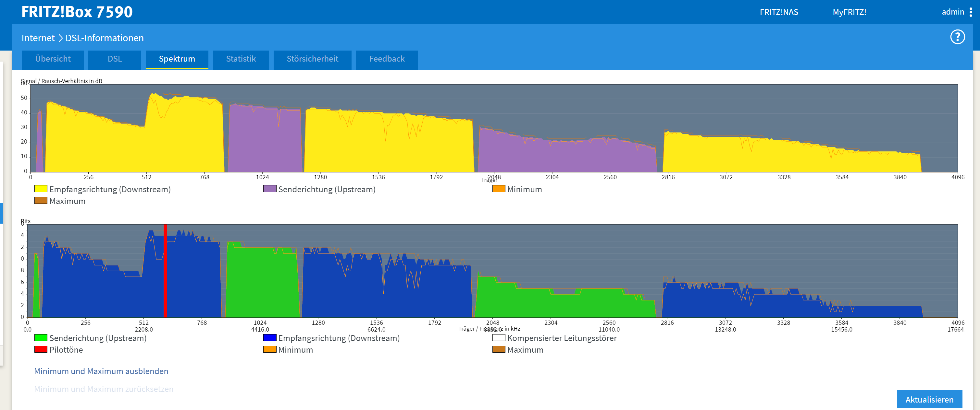Image resolution: width=980 pixels, height=410 pixels.
Task: Switch to the Übersicht tab
Action: [x=53, y=59]
